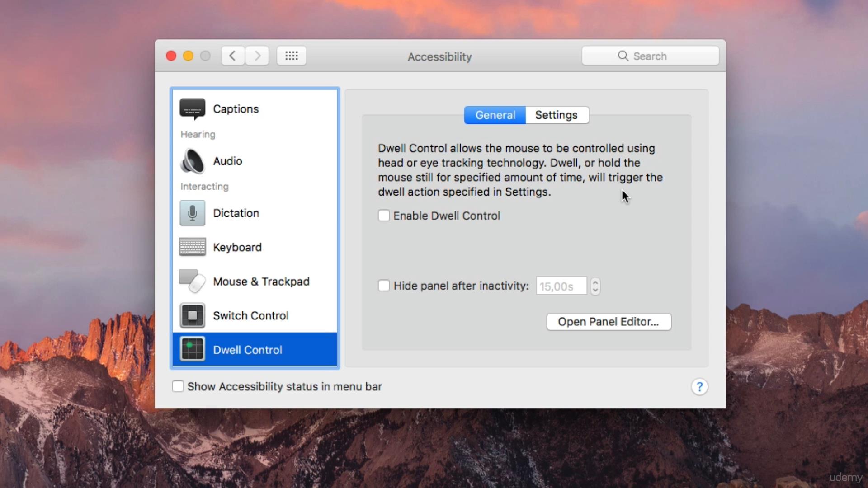The height and width of the screenshot is (488, 868).
Task: Adjust inactivity time stepper arrows
Action: point(595,286)
